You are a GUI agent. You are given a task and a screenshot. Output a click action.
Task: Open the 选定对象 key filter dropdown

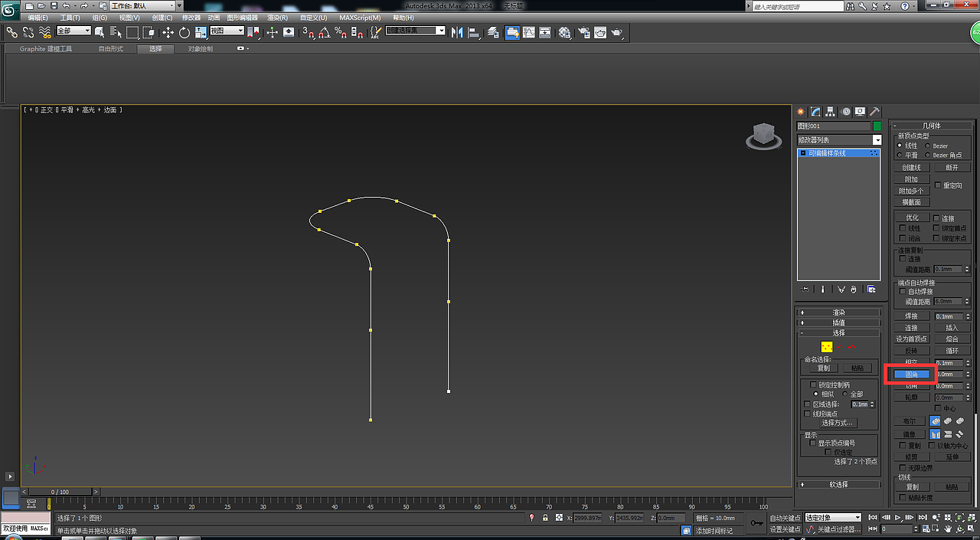pyautogui.click(x=833, y=517)
